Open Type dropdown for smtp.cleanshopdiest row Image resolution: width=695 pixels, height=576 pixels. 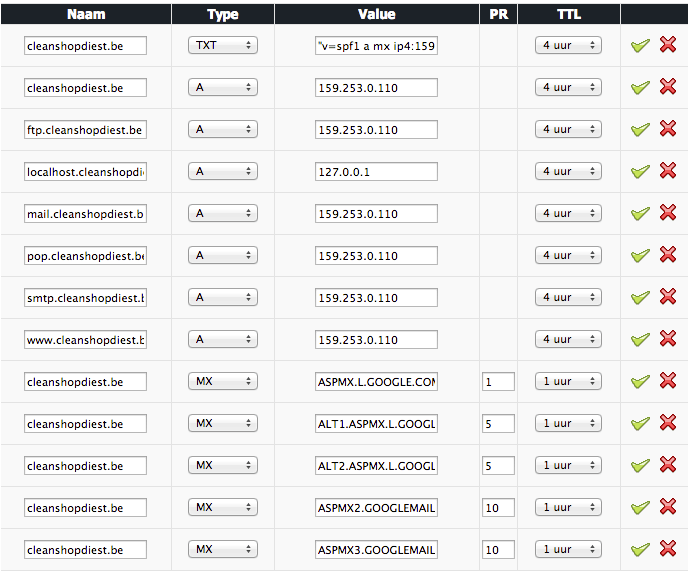click(223, 297)
